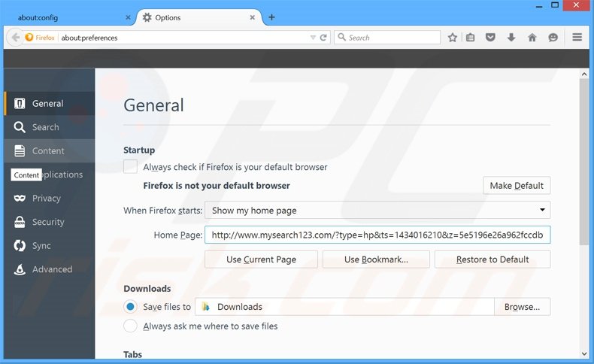Open the bookmarks list icon
The image size is (594, 364).
coord(471,38)
